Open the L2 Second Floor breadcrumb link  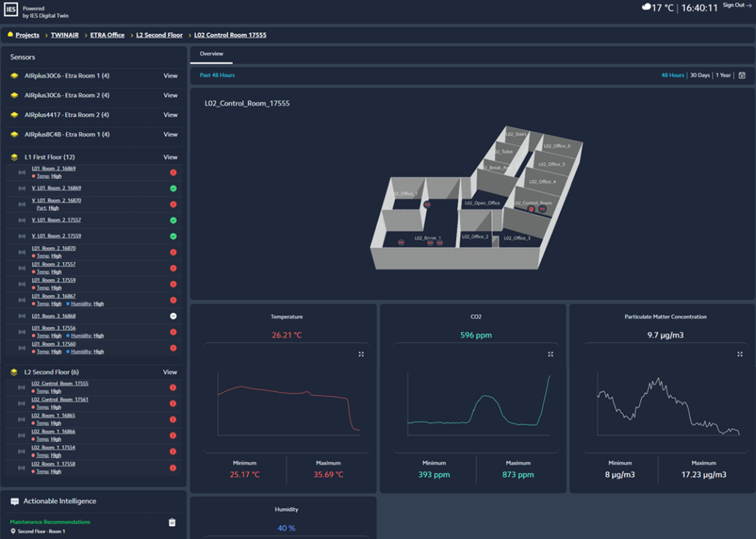pos(159,35)
